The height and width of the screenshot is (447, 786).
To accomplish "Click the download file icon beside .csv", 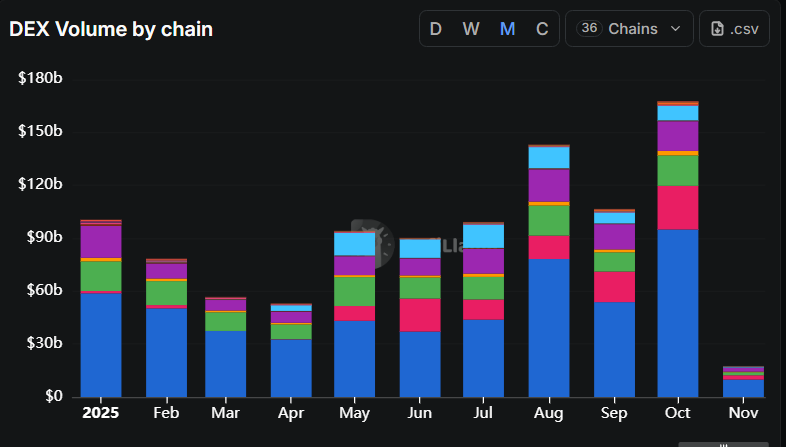I will (717, 29).
